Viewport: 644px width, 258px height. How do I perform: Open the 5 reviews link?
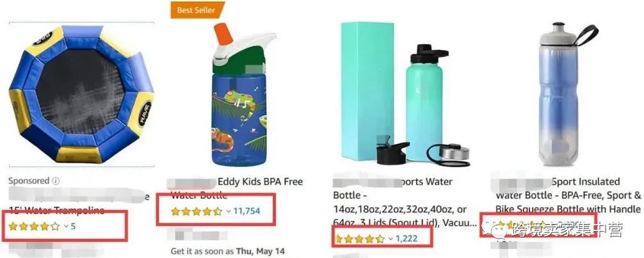[73, 227]
